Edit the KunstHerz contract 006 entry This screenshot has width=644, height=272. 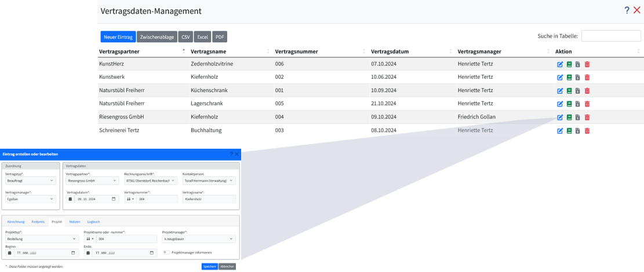pyautogui.click(x=559, y=64)
